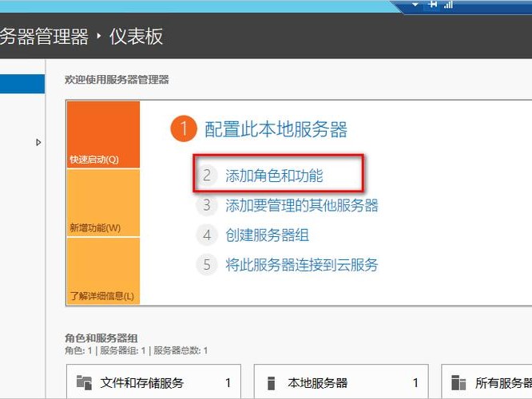Click the 服务器总数: 1 summary text
This screenshot has width=532, height=399.
coord(181,350)
